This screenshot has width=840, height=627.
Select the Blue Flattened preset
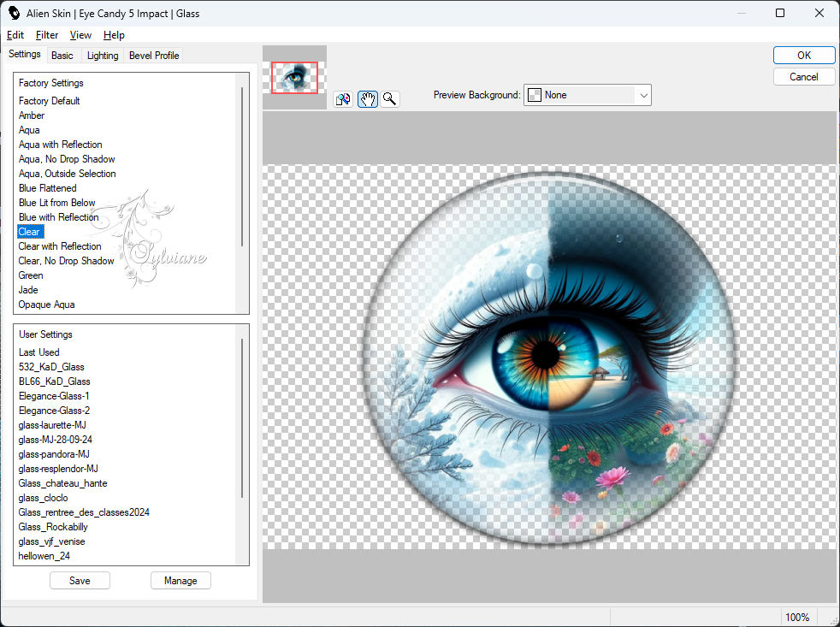click(47, 187)
